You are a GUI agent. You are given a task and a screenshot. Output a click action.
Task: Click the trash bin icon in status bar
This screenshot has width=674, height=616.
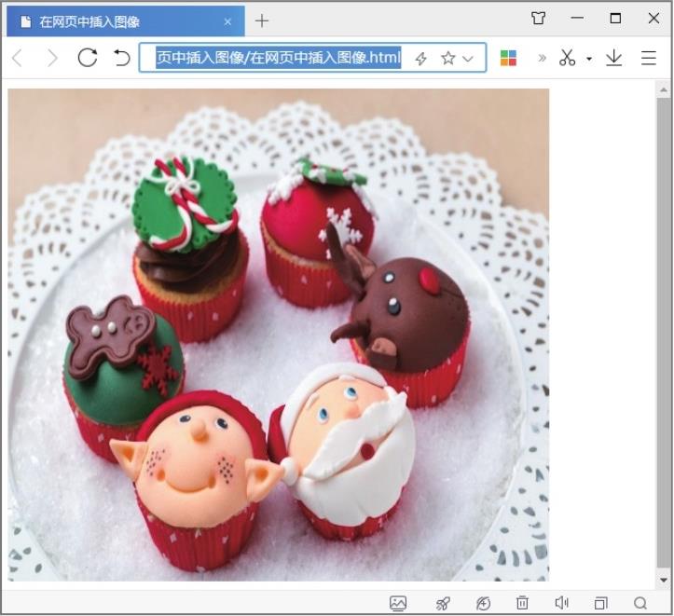pyautogui.click(x=522, y=603)
